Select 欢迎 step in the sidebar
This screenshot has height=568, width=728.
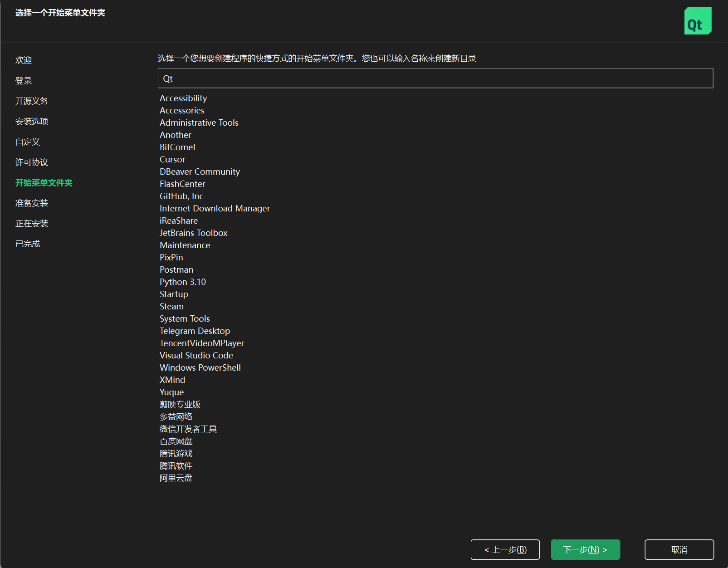pyautogui.click(x=24, y=59)
